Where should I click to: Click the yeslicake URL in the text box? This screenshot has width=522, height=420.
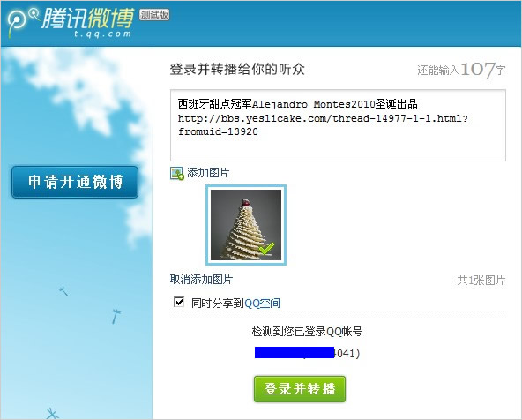(323, 125)
